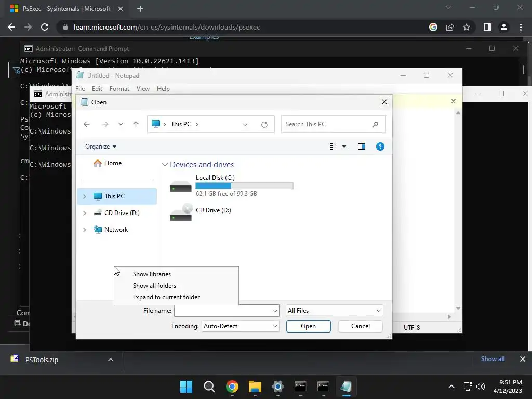Screen dimensions: 532x399
Task: Select This PC in navigation pane
Action: tap(117, 196)
